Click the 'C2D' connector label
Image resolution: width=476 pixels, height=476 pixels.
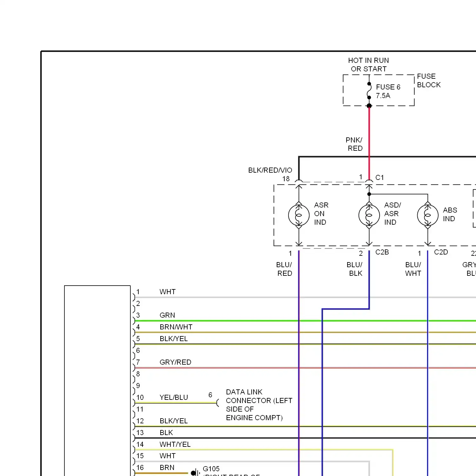441,252
